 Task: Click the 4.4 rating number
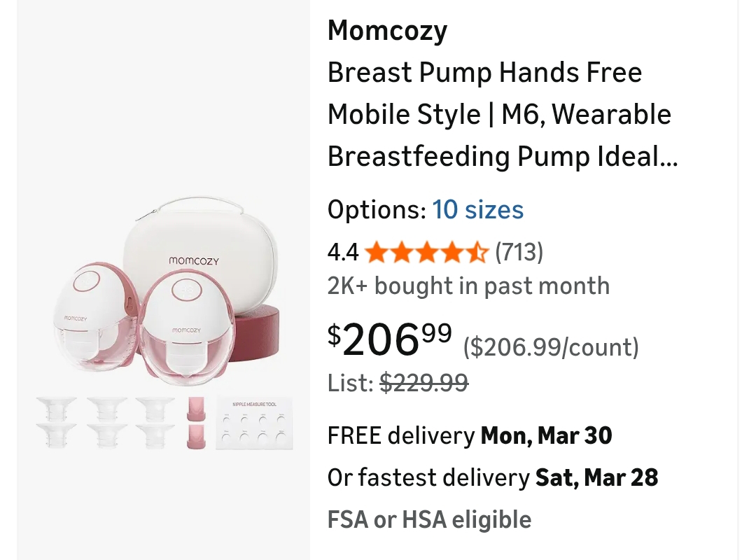(x=343, y=252)
